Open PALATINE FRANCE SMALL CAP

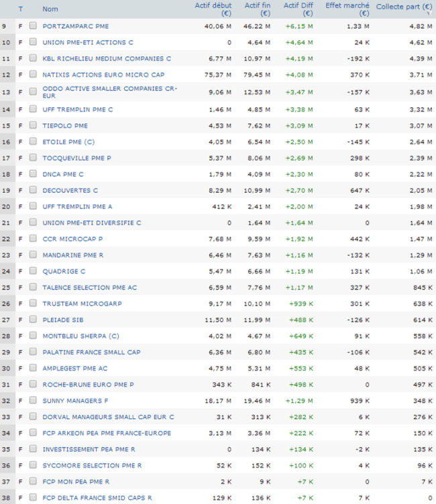point(91,353)
